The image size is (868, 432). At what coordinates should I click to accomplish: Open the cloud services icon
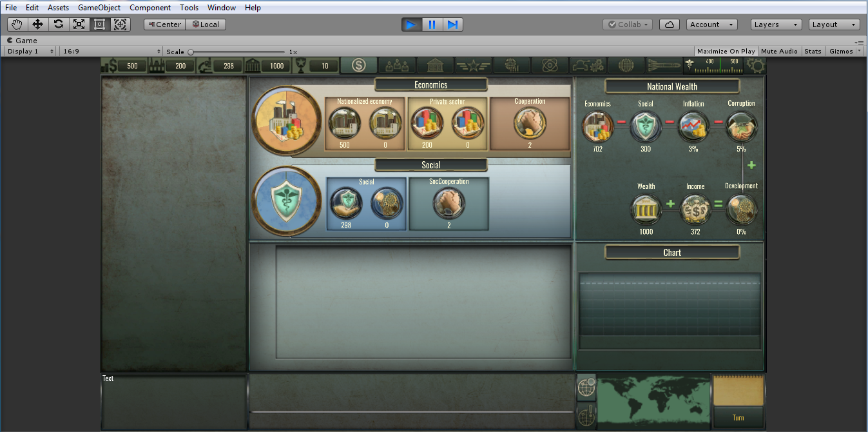pyautogui.click(x=670, y=25)
